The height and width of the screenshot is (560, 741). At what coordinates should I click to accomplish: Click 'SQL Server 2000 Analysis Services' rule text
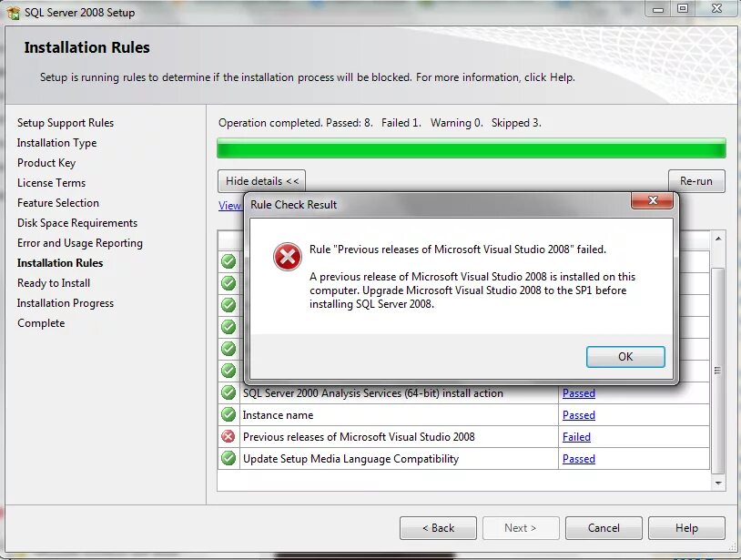click(373, 393)
